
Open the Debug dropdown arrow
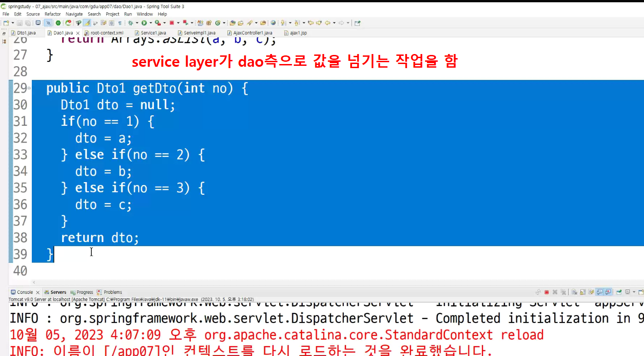tap(137, 23)
